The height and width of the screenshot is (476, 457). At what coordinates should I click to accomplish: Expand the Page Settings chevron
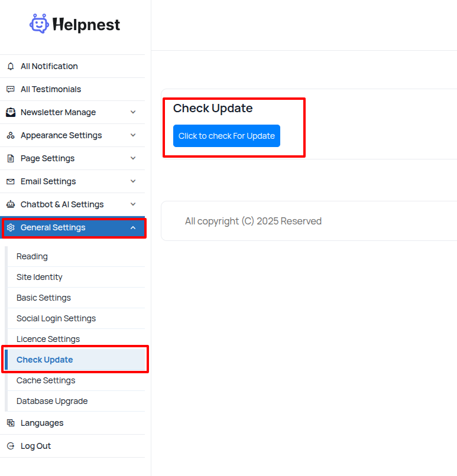(133, 158)
